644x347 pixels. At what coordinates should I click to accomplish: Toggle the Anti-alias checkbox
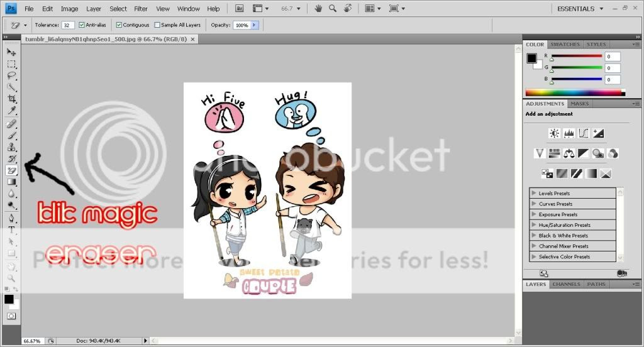81,25
